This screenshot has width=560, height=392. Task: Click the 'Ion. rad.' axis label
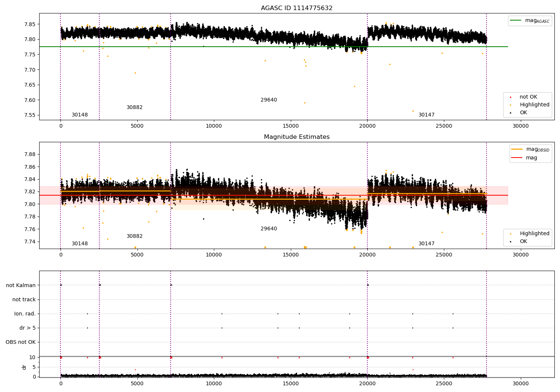25,314
